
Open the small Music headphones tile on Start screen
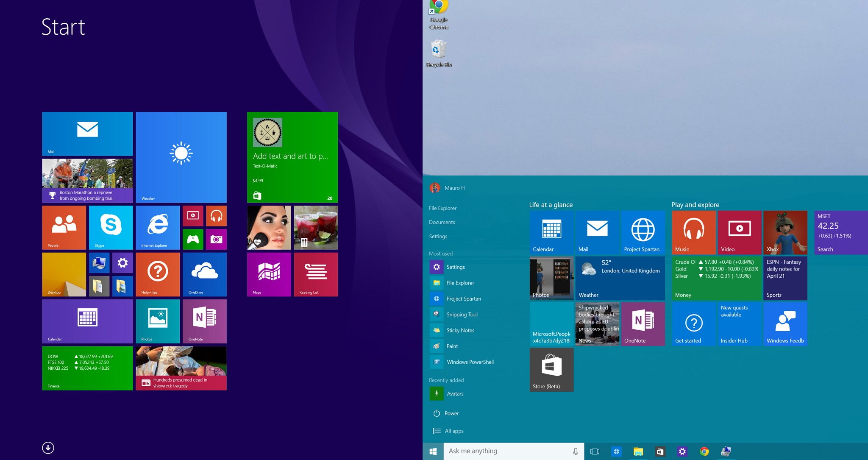coord(216,216)
